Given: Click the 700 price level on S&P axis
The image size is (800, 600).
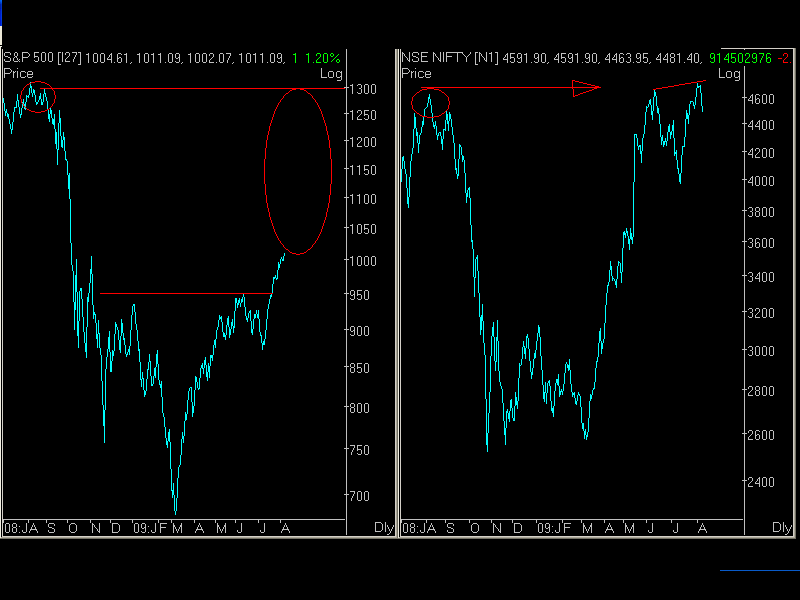Looking at the screenshot, I should click(360, 496).
